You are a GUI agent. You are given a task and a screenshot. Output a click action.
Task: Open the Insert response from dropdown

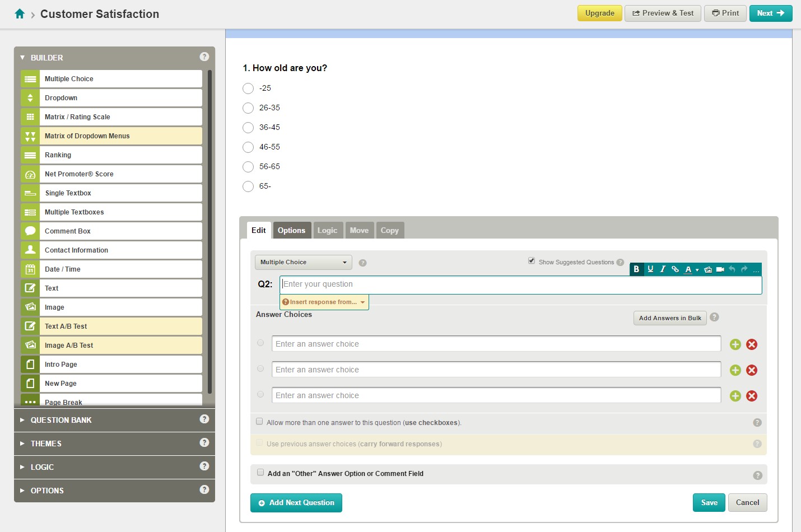324,302
